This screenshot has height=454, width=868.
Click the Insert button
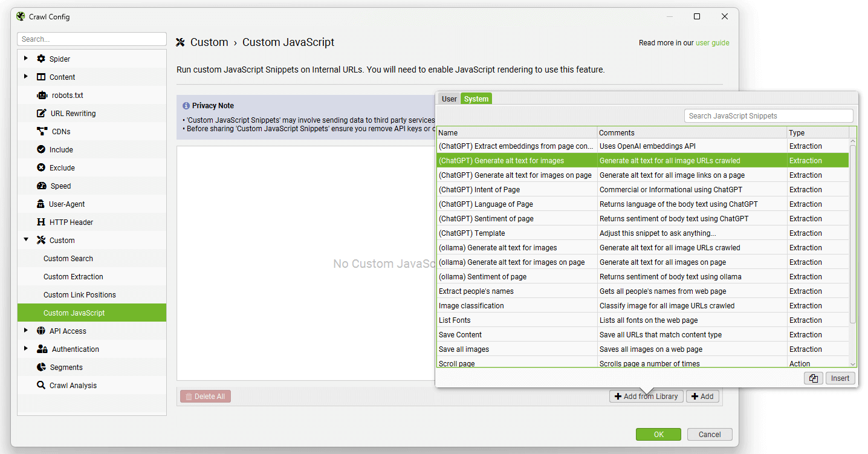840,378
